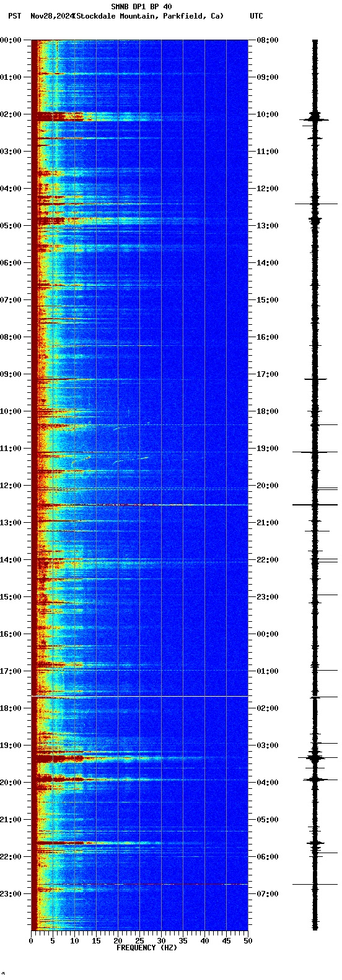Click the UTC axis label "06:00"
This screenshot has height=980, width=342.
click(268, 857)
